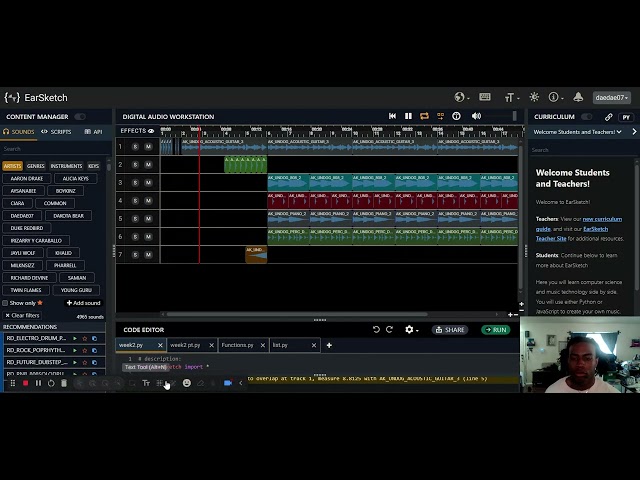Open keyboard shortcuts icon
Image resolution: width=640 pixels, height=480 pixels.
coord(485,97)
